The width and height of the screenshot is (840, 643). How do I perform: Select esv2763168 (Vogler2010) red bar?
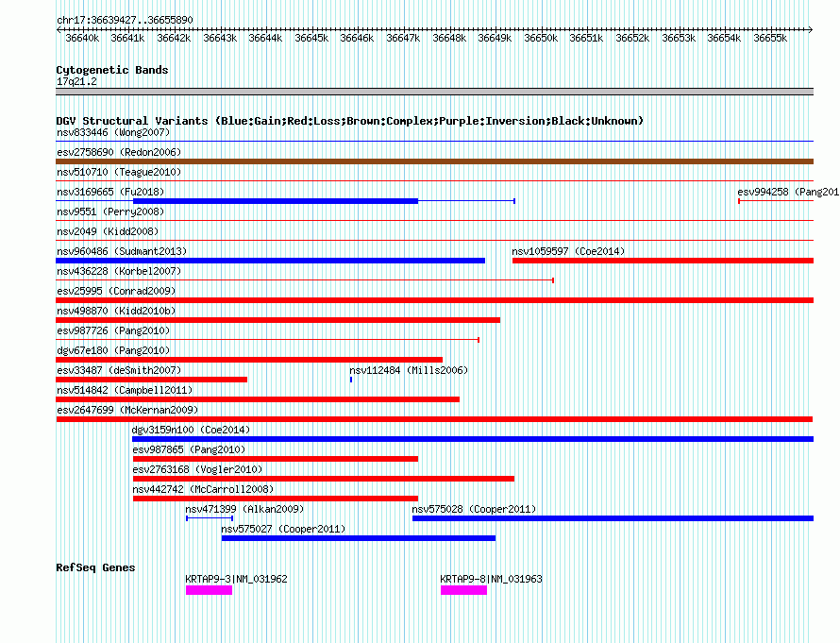(x=324, y=479)
